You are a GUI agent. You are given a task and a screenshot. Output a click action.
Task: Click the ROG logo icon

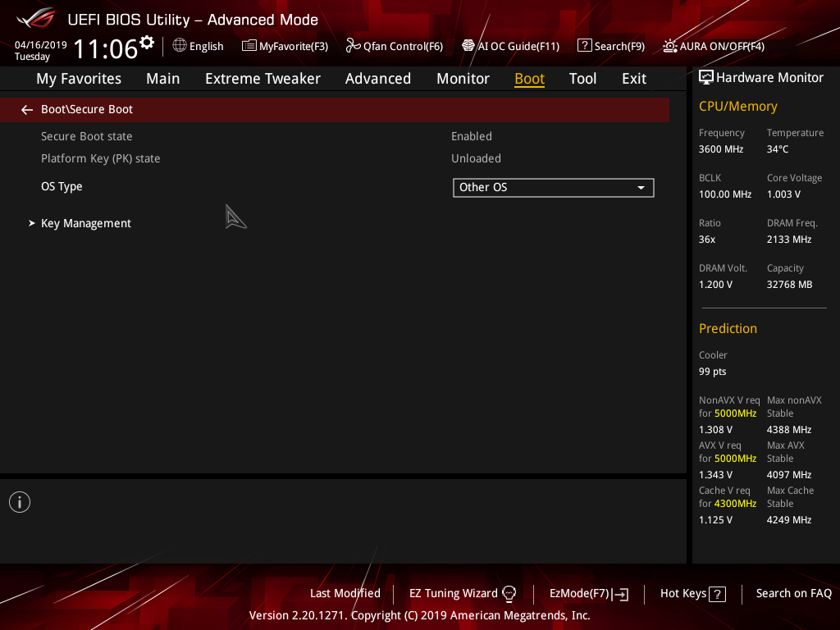(36, 18)
